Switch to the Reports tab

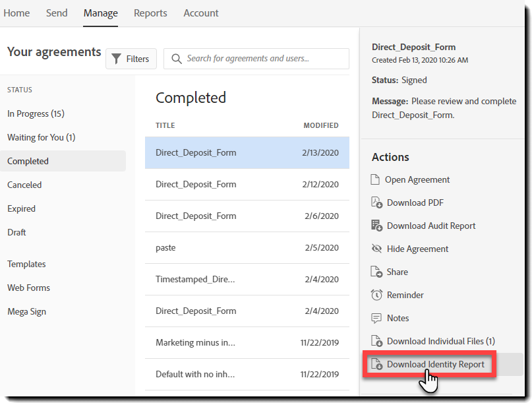click(x=150, y=13)
